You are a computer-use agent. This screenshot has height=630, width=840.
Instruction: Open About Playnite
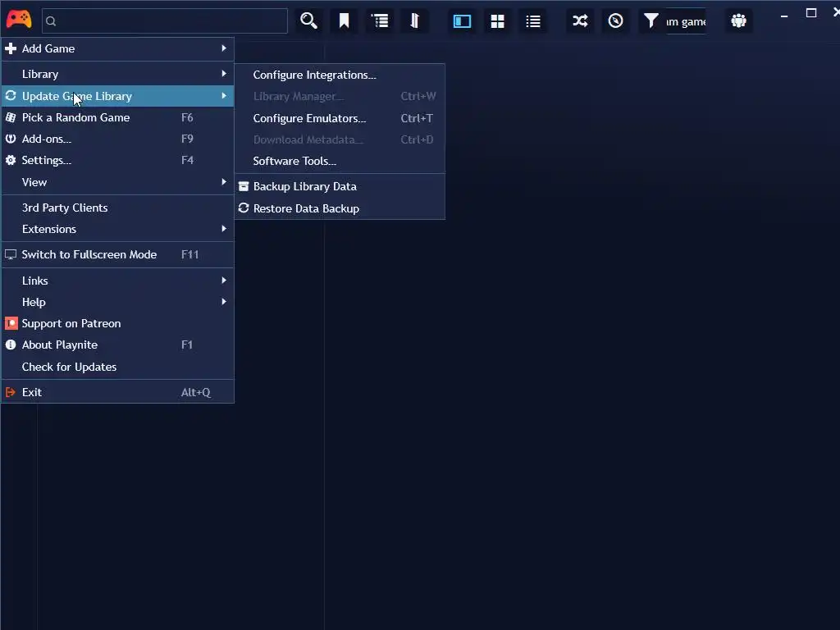(117, 345)
